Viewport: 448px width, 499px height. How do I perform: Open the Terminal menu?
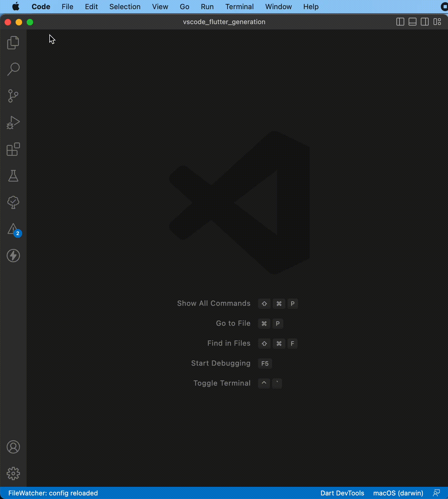240,7
